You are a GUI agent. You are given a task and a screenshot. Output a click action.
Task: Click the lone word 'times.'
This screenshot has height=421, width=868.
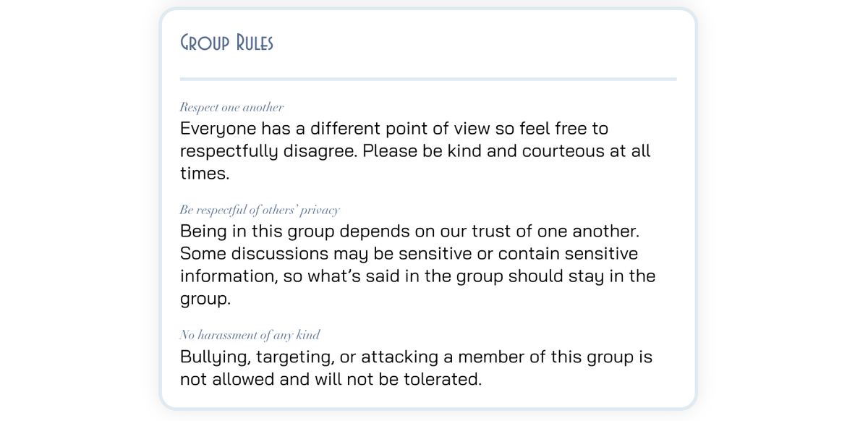click(205, 174)
